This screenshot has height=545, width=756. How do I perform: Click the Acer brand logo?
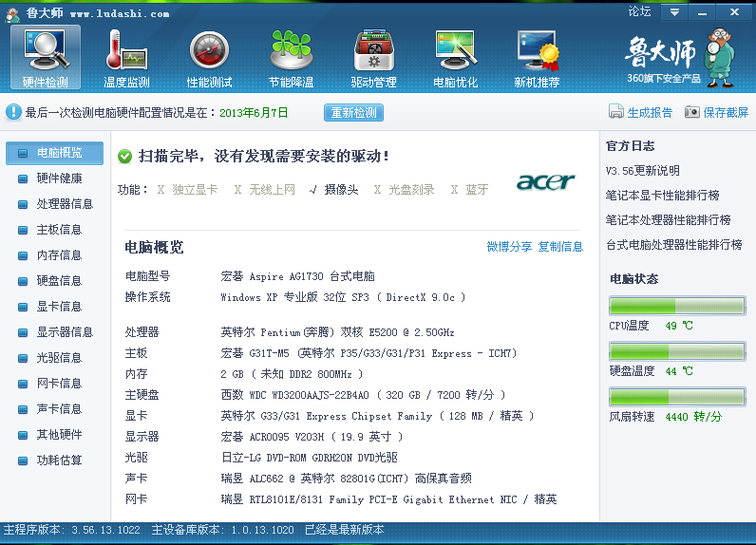coord(546,181)
